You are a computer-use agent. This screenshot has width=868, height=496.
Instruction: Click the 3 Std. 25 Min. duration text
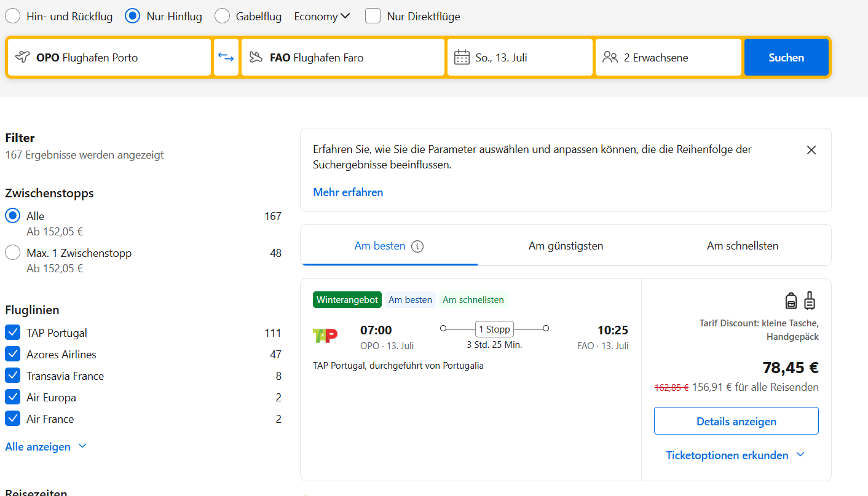point(494,345)
